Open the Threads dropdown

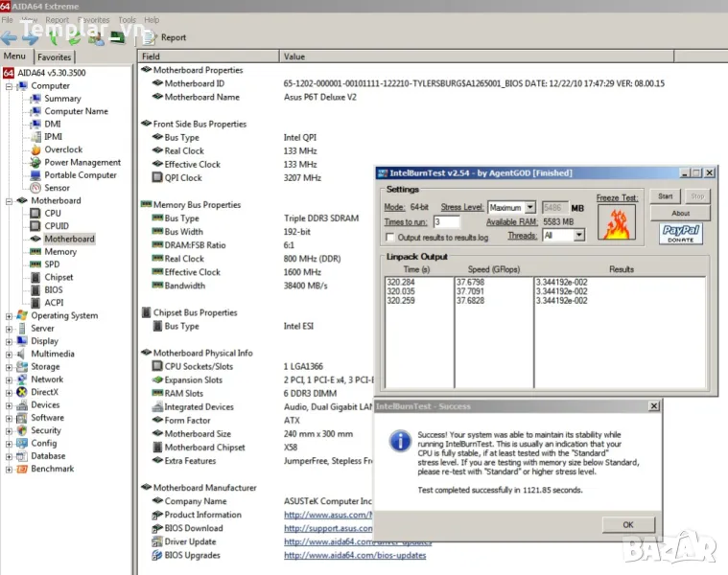[576, 235]
